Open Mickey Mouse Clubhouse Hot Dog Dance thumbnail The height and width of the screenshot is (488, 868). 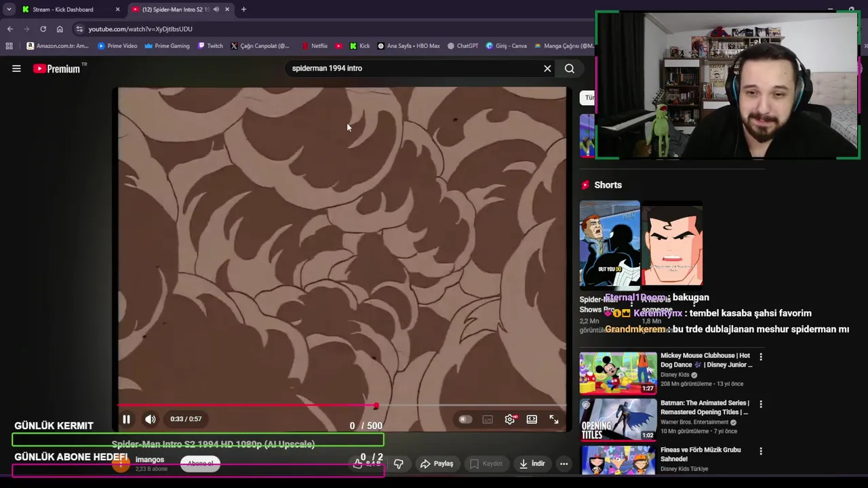pyautogui.click(x=618, y=372)
